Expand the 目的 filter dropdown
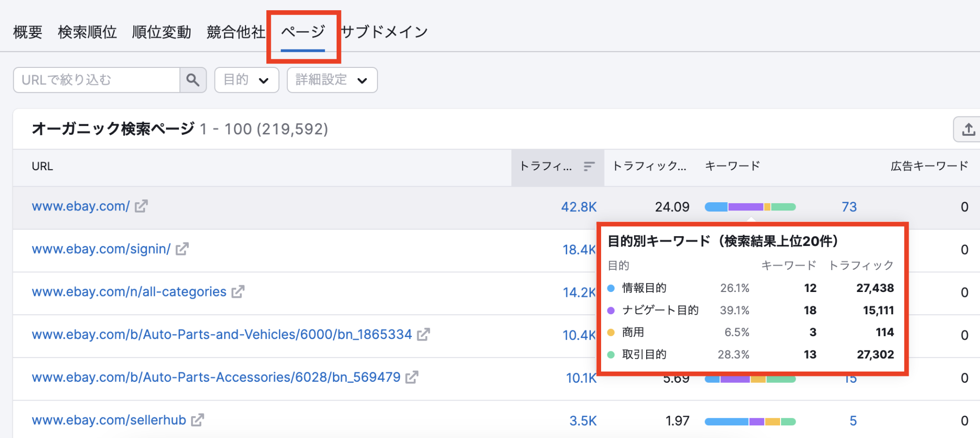Screen dimensions: 980x438 pos(246,80)
